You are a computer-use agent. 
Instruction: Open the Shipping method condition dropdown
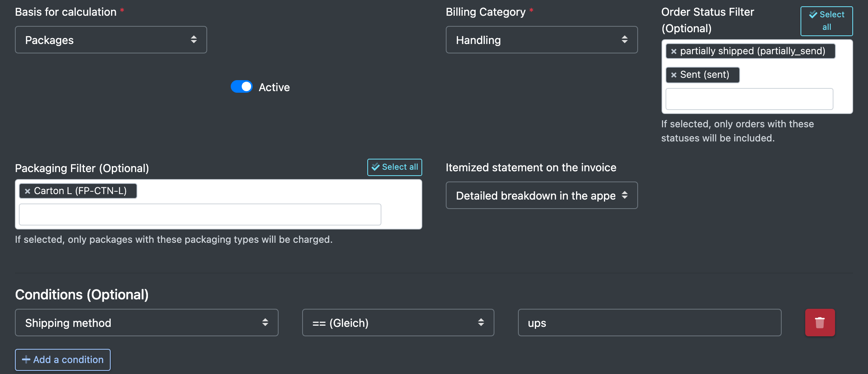click(x=147, y=323)
